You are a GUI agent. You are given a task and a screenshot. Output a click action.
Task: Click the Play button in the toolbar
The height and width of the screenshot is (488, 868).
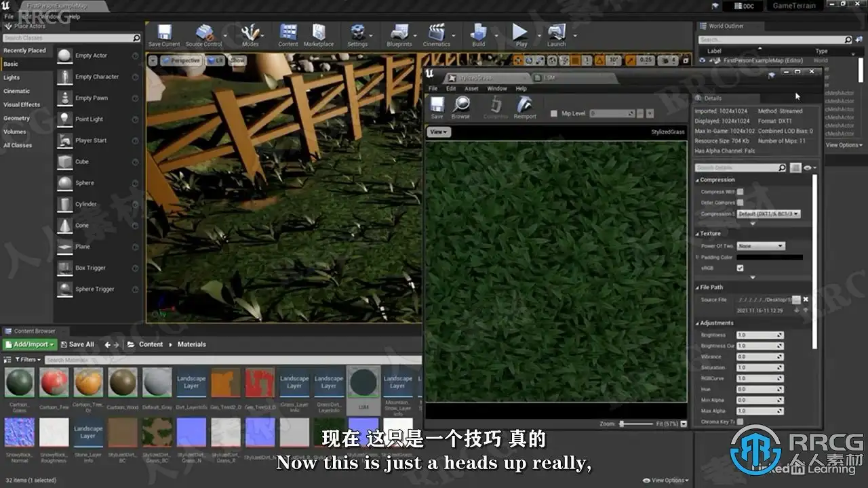[520, 36]
